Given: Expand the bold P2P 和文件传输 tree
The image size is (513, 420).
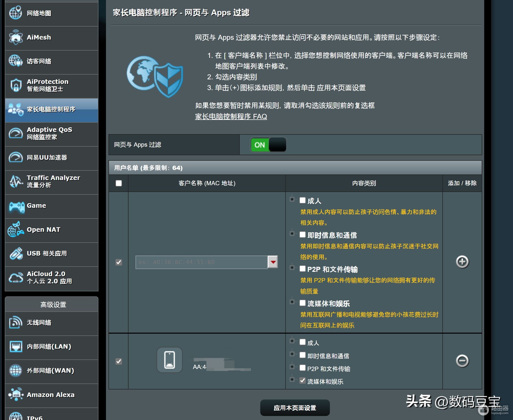Looking at the screenshot, I should (x=292, y=268).
